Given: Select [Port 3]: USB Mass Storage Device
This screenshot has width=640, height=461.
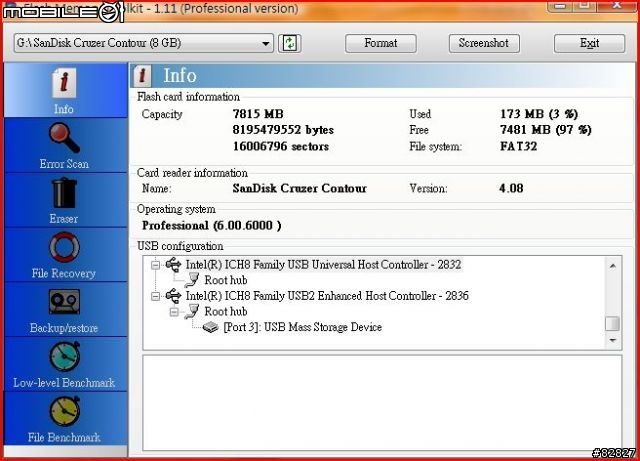Looking at the screenshot, I should (302, 327).
